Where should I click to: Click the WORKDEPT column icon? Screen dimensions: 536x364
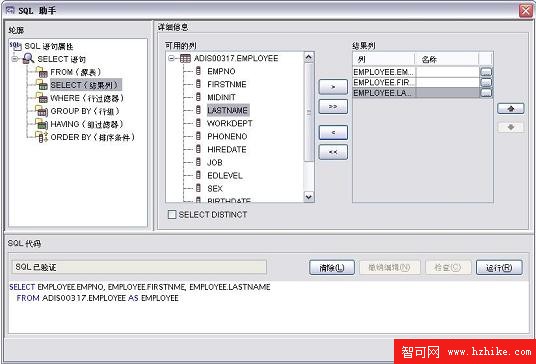pyautogui.click(x=198, y=123)
